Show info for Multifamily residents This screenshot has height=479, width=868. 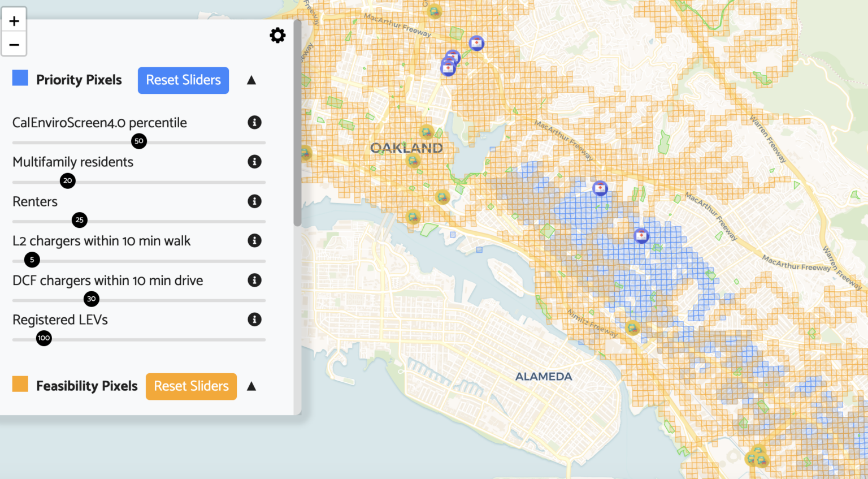[254, 162]
